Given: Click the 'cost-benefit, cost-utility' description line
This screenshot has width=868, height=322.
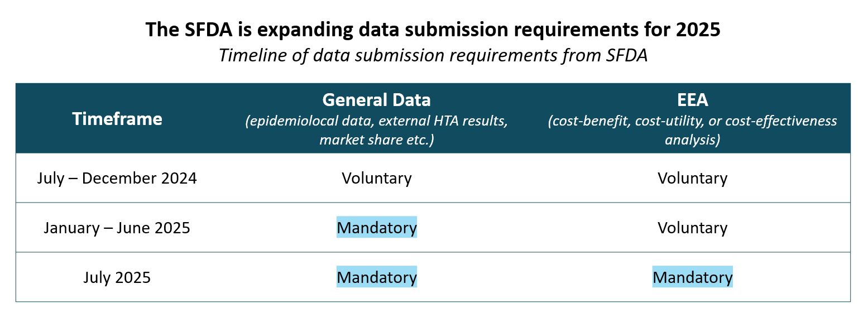Looking at the screenshot, I should click(692, 121).
